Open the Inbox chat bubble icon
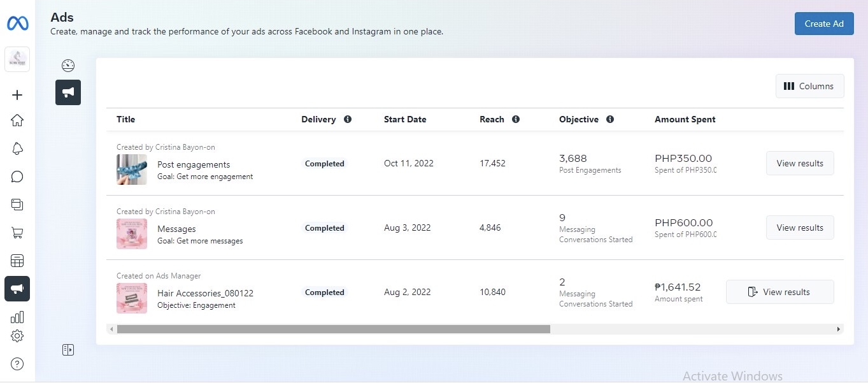This screenshot has height=383, width=868. point(17,177)
